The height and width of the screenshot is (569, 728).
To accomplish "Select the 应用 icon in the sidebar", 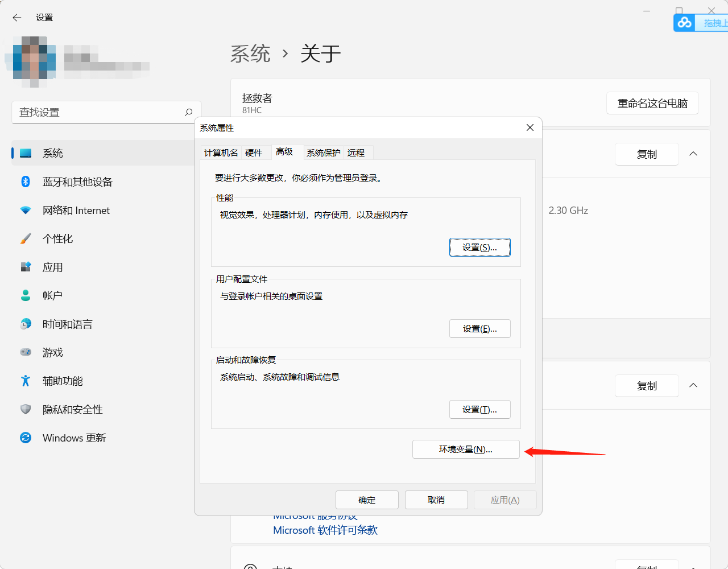I will coord(52,267).
